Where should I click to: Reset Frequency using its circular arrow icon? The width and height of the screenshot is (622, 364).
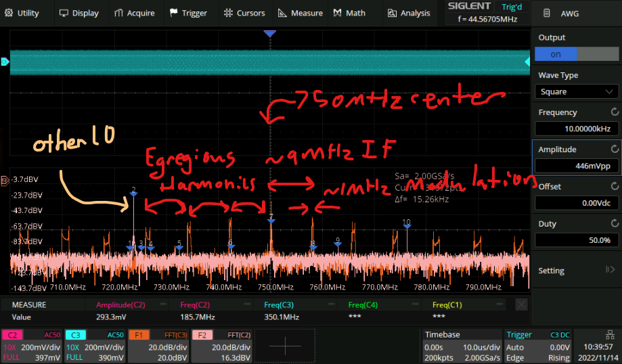point(615,112)
